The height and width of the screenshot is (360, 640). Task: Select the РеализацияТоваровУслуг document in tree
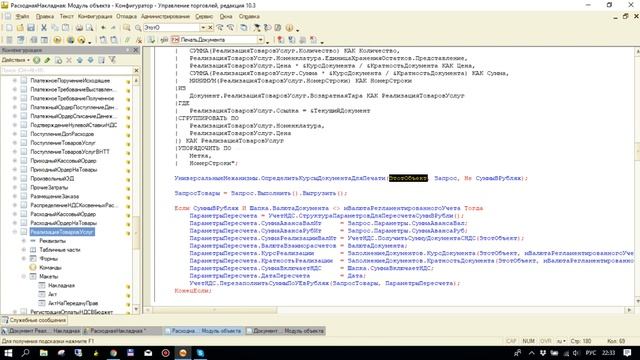pyautogui.click(x=62, y=232)
